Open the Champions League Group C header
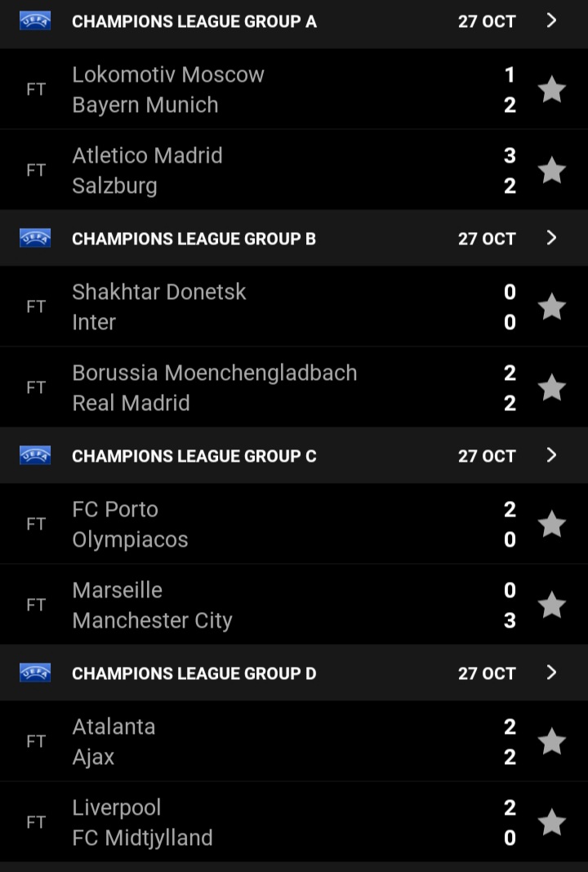The image size is (588, 872). point(294,455)
